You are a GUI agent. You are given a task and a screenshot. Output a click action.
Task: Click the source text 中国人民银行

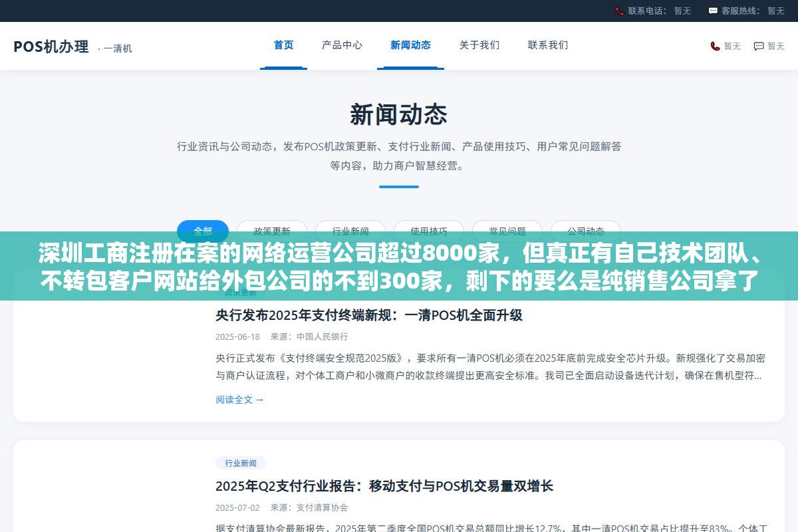(x=323, y=336)
